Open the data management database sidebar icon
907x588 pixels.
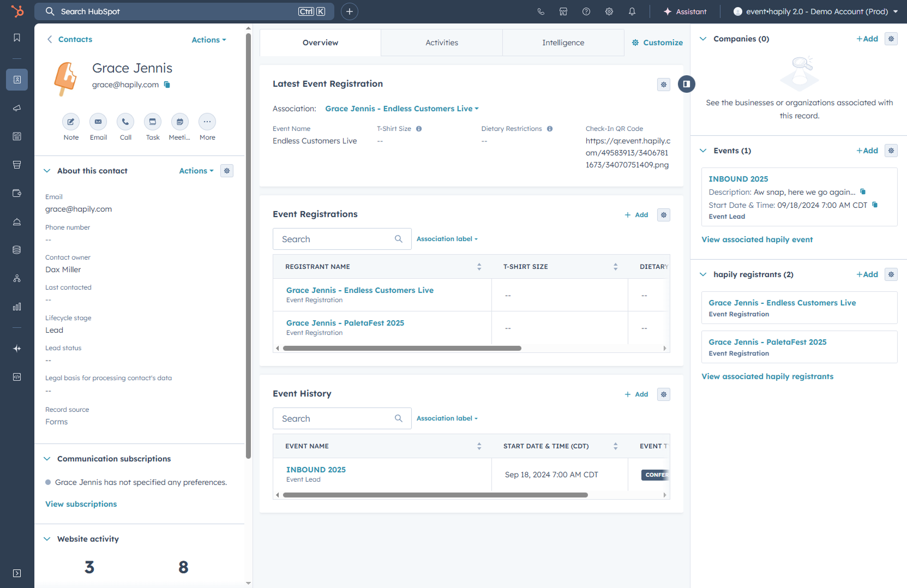pyautogui.click(x=17, y=250)
